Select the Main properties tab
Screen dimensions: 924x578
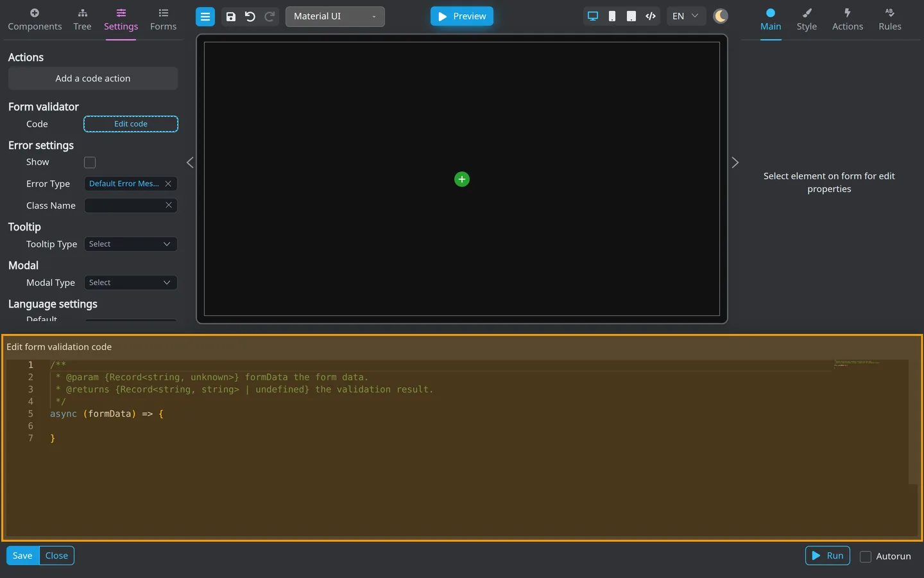click(771, 20)
